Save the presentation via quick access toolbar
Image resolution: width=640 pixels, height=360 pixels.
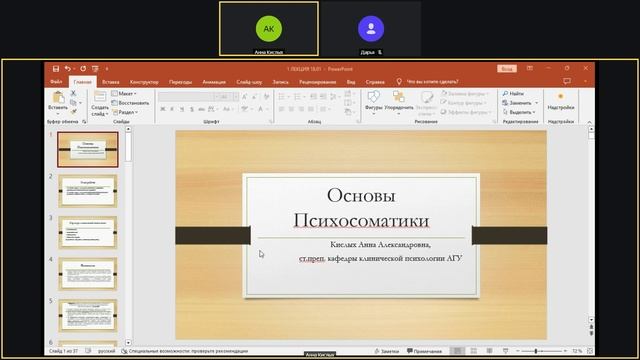click(56, 69)
